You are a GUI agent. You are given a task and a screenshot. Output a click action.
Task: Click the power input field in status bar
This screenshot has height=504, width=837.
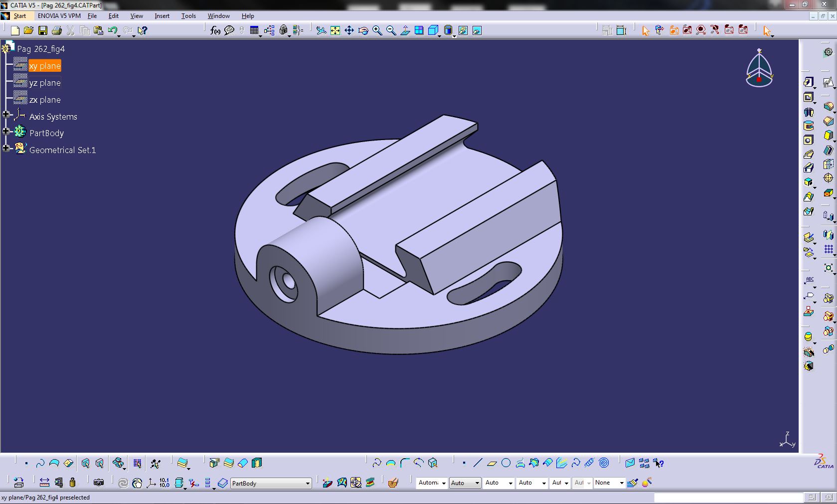(x=728, y=498)
